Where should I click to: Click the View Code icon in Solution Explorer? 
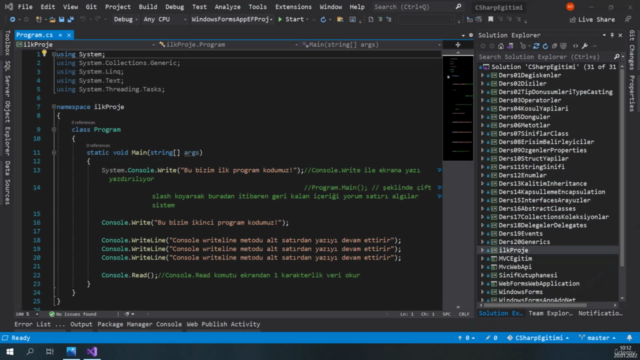click(x=576, y=46)
